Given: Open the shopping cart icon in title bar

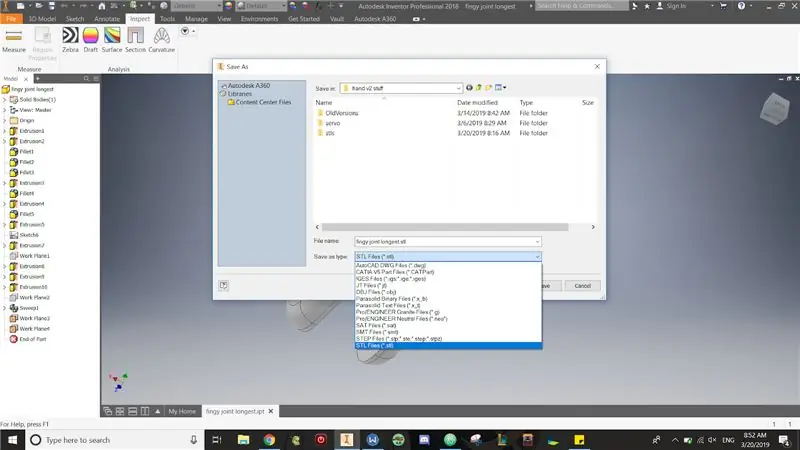Looking at the screenshot, I should click(x=723, y=6).
